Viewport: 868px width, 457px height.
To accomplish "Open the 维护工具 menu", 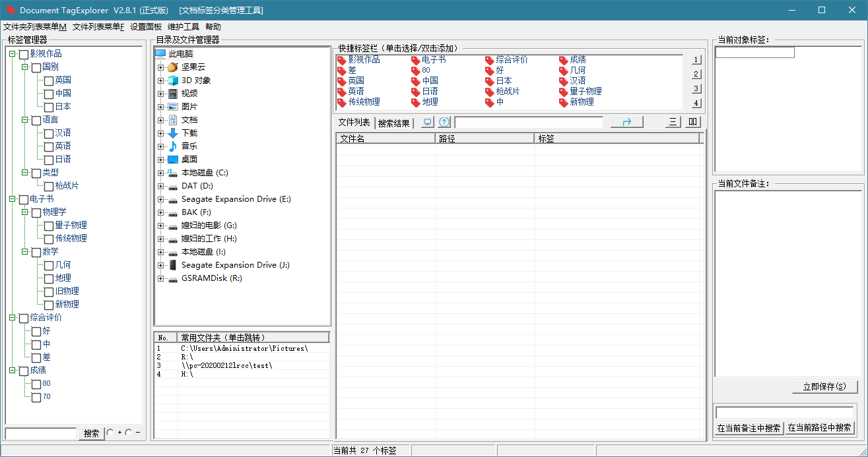I will (x=183, y=27).
